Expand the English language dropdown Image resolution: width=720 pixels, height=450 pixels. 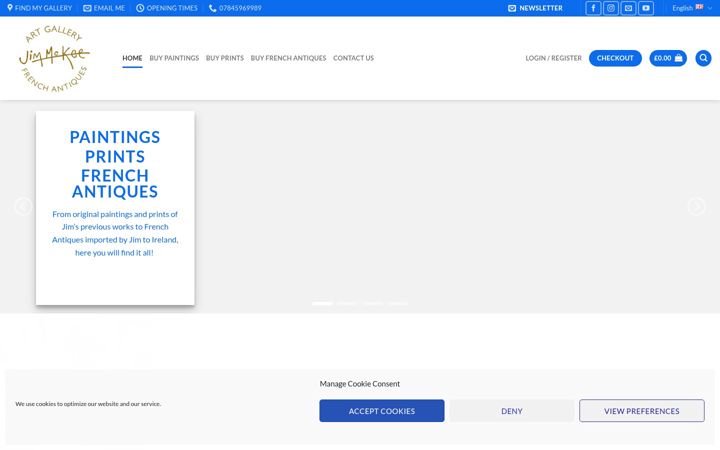[x=692, y=8]
